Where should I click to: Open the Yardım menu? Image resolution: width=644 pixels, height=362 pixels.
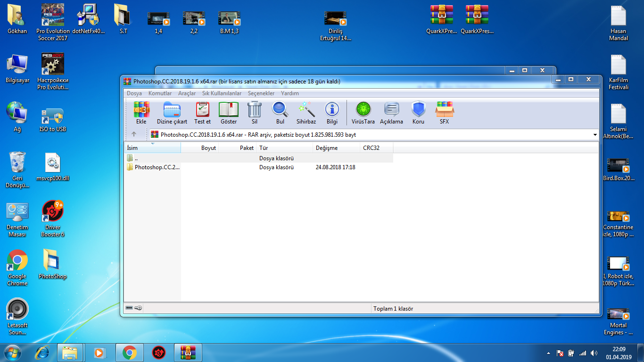point(290,93)
